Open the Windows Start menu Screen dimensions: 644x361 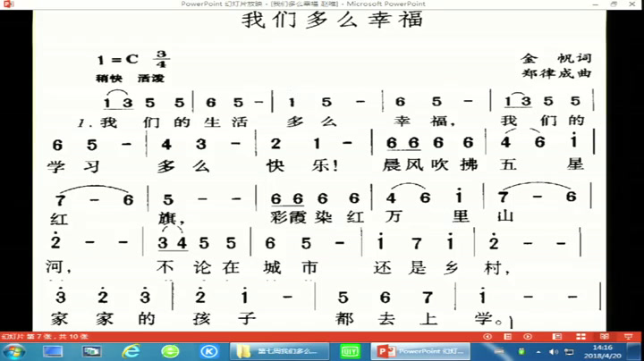(14, 350)
